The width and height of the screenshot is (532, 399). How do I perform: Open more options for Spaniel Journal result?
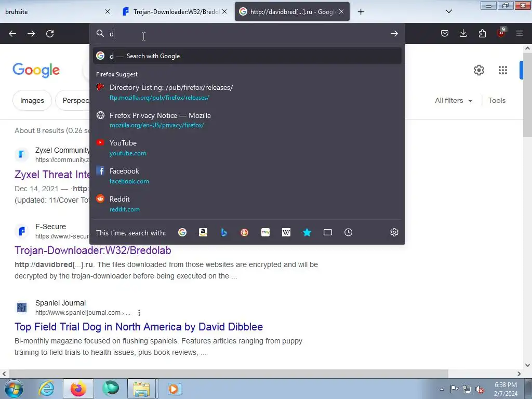pyautogui.click(x=139, y=312)
